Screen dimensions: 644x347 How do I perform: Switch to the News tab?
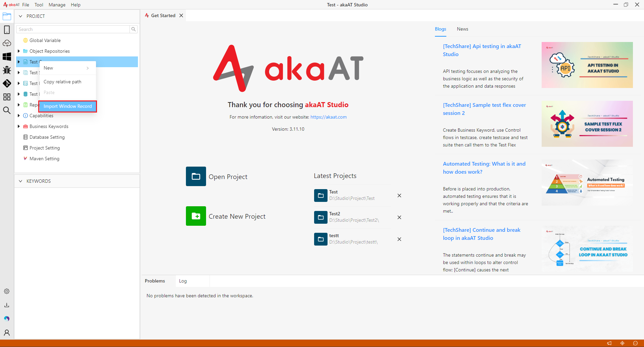[462, 29]
